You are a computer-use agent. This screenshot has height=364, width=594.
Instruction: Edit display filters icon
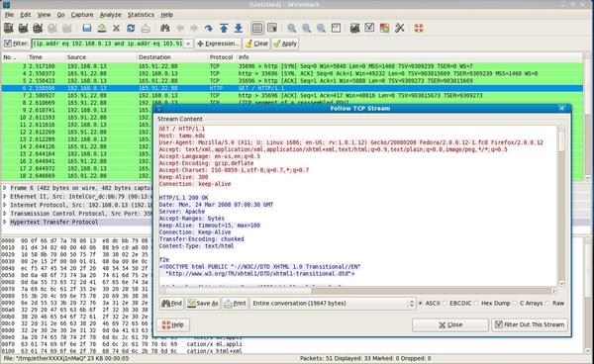point(369,28)
